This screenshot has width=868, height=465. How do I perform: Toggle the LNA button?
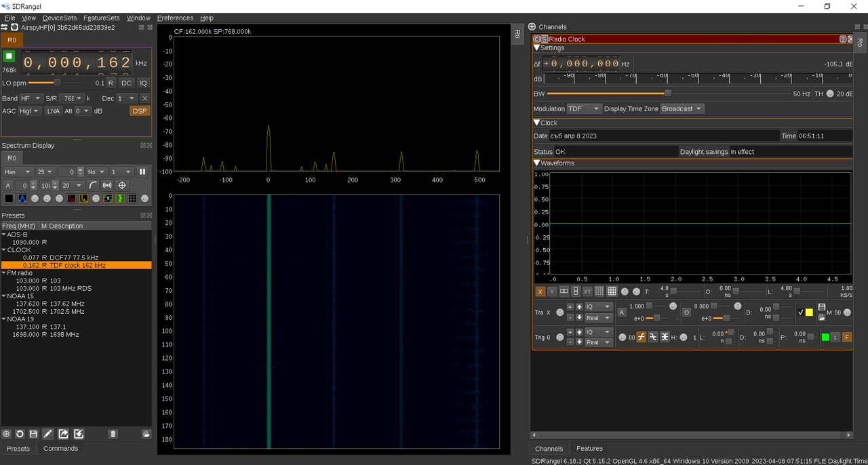pos(54,111)
